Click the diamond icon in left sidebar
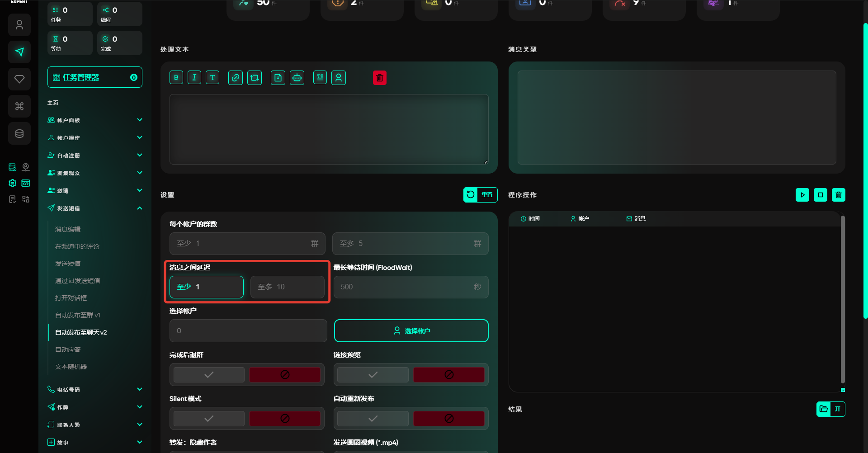This screenshot has width=868, height=453. click(19, 79)
